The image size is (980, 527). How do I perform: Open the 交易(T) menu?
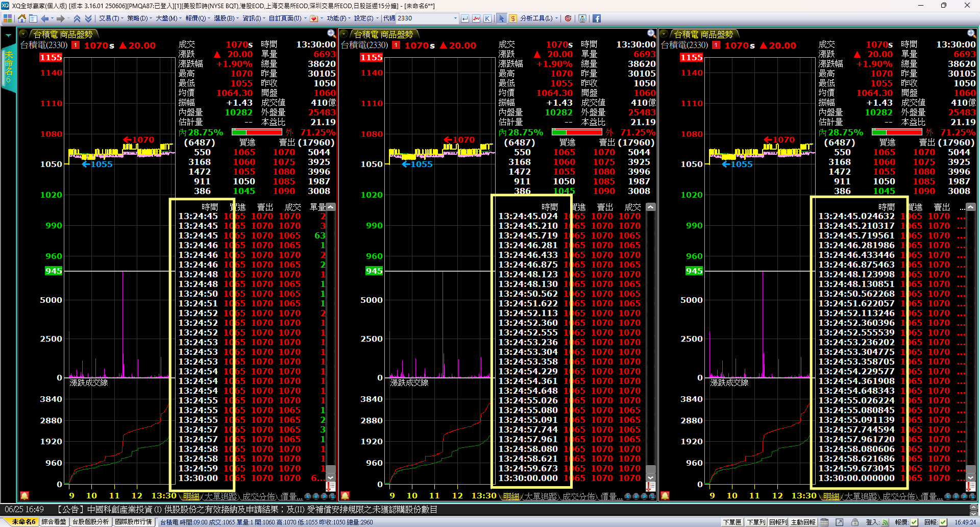click(110, 18)
